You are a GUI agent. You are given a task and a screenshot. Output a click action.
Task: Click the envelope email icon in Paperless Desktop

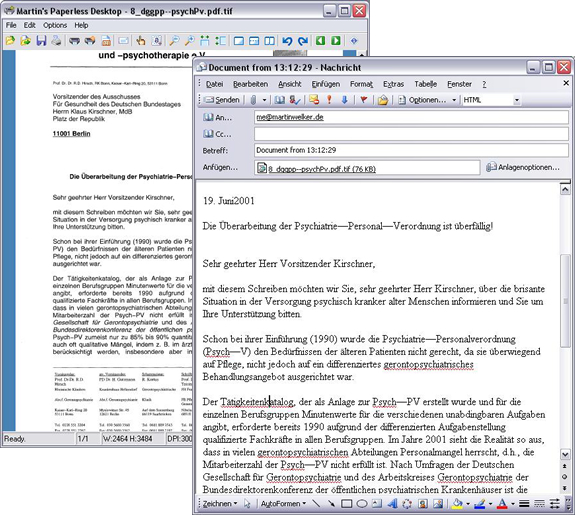coord(124,41)
